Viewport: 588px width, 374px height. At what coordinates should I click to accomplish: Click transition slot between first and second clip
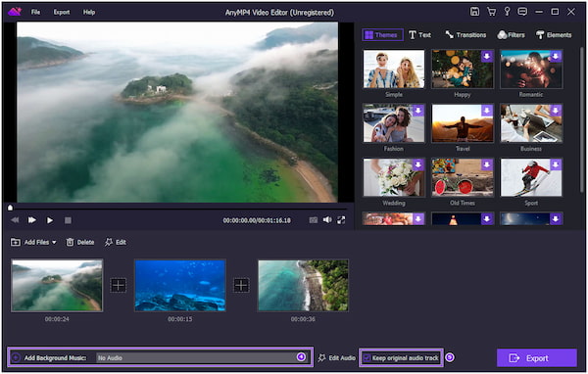119,286
